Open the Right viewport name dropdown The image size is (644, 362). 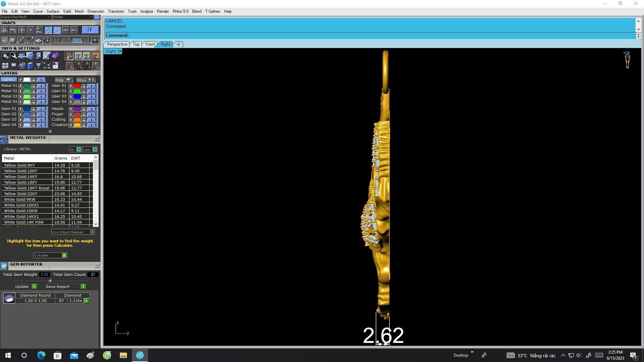click(x=120, y=51)
